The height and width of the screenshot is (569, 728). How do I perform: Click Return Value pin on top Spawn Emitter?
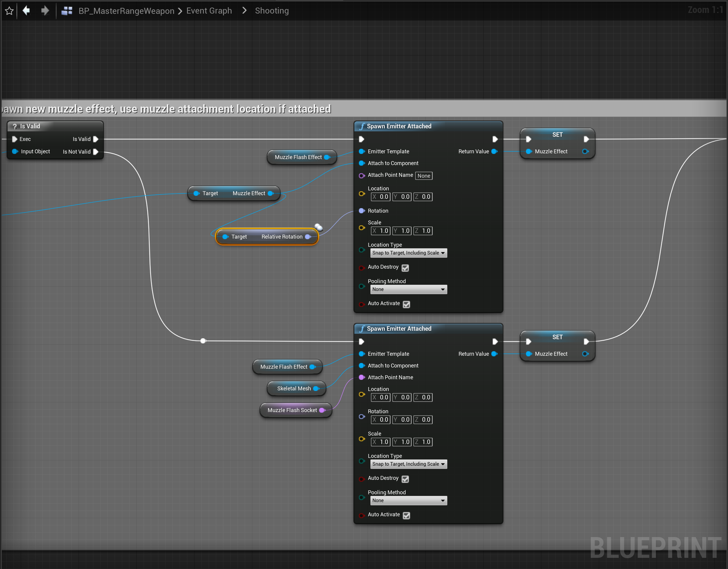494,152
